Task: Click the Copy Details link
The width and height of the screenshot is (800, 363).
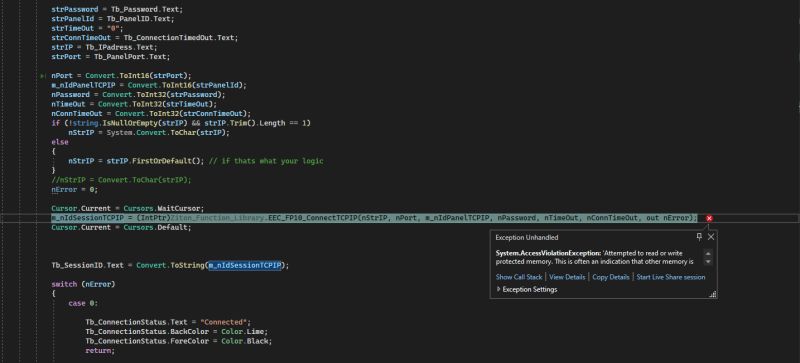Action: pyautogui.click(x=611, y=277)
